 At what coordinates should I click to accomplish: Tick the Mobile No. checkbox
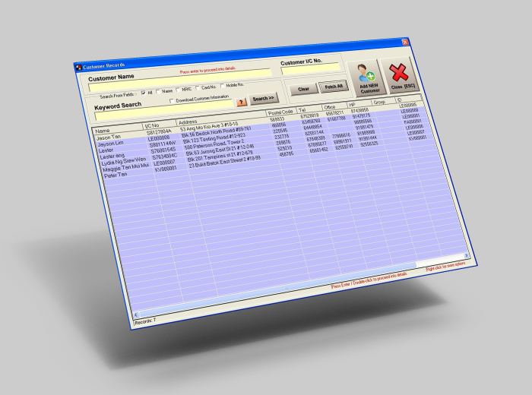(x=221, y=86)
